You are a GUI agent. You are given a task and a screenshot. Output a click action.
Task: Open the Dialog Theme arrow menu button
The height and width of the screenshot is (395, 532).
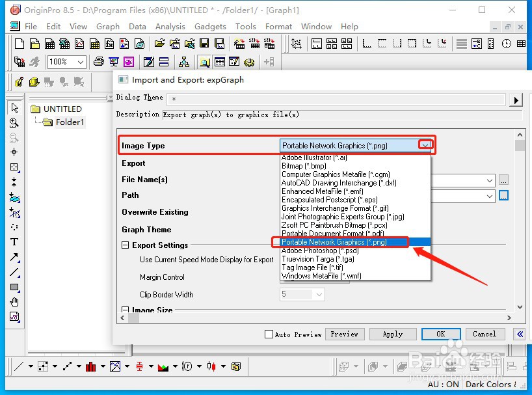(x=516, y=100)
